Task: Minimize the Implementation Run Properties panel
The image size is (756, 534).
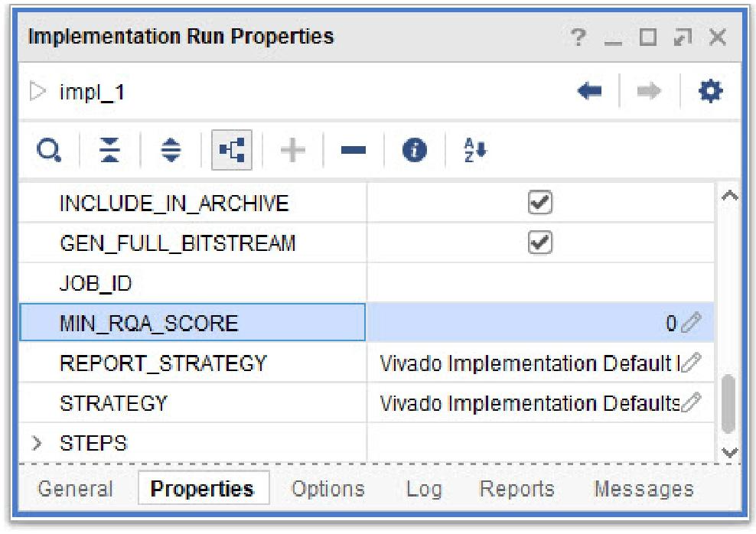Action: click(613, 44)
